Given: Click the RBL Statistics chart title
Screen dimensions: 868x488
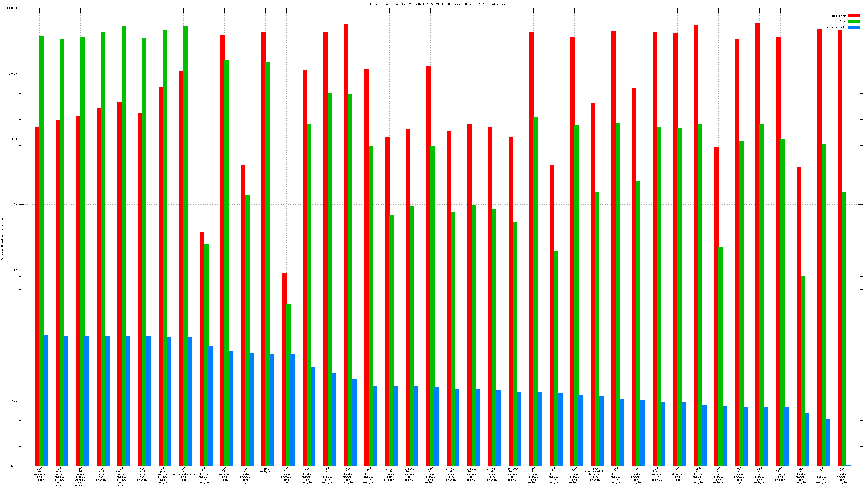Looking at the screenshot, I should coord(440,4).
